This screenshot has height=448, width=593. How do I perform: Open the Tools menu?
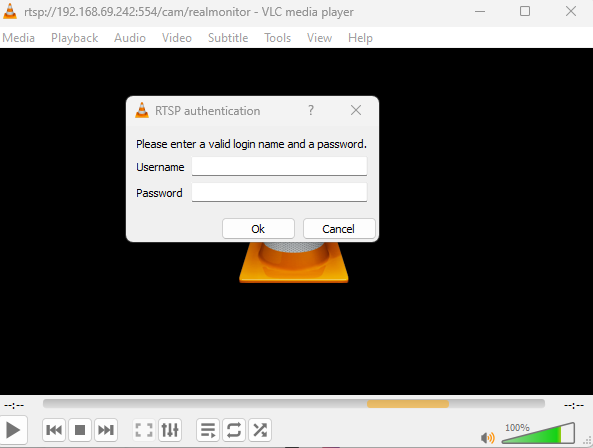coord(278,38)
